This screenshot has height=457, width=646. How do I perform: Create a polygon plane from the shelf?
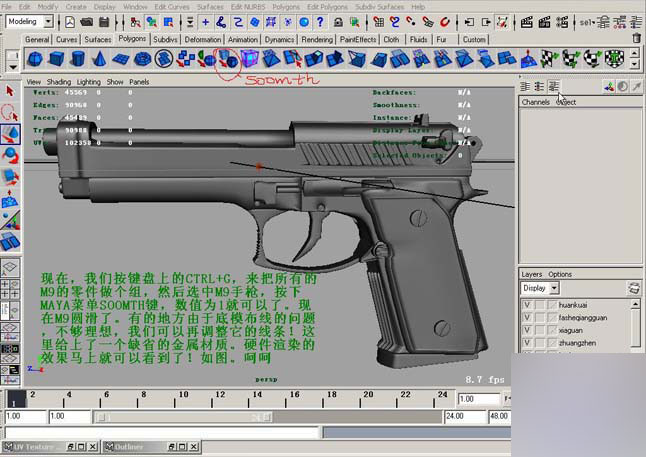coord(120,59)
